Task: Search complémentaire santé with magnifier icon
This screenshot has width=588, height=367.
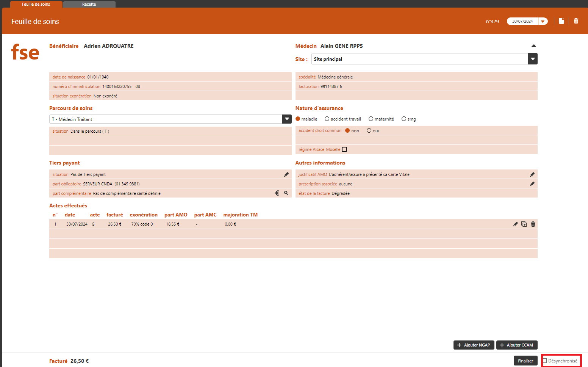Action: click(x=286, y=193)
